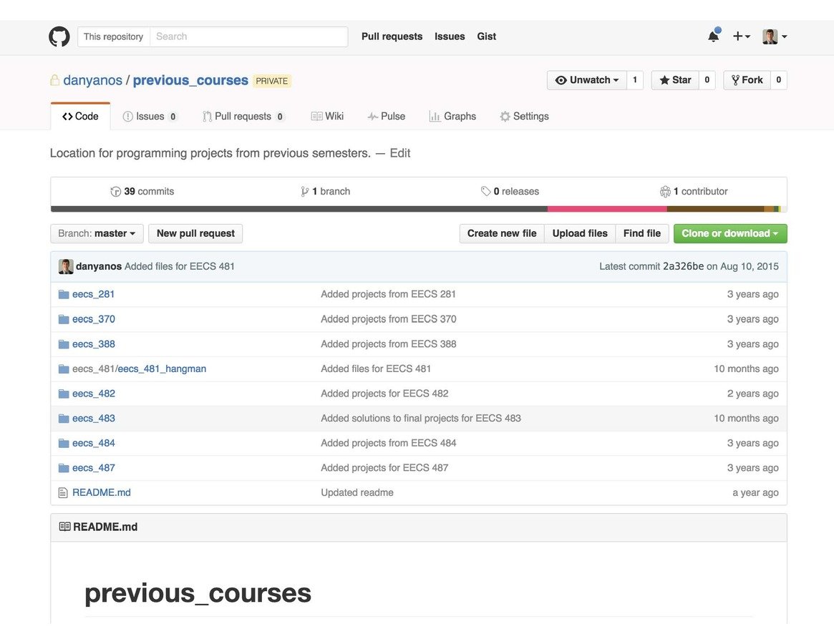Click the branch icon beside 1 branch
Viewport: 834px width, 644px height.
tap(304, 192)
